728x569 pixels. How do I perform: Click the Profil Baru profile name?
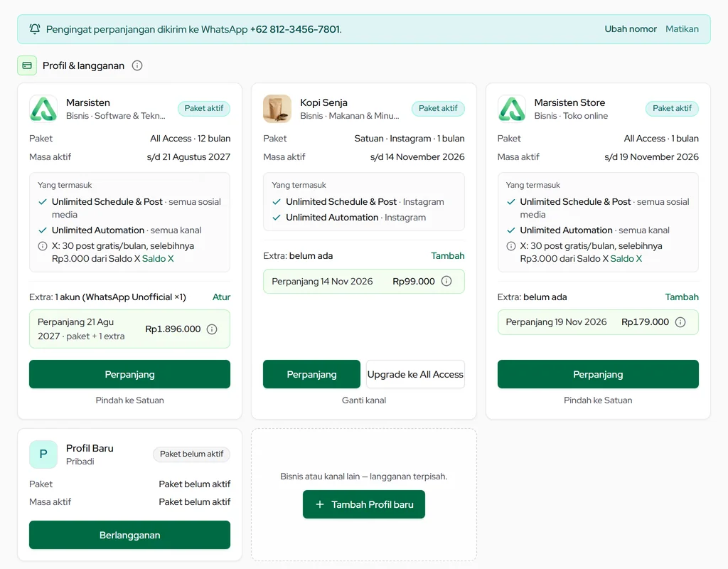(90, 448)
